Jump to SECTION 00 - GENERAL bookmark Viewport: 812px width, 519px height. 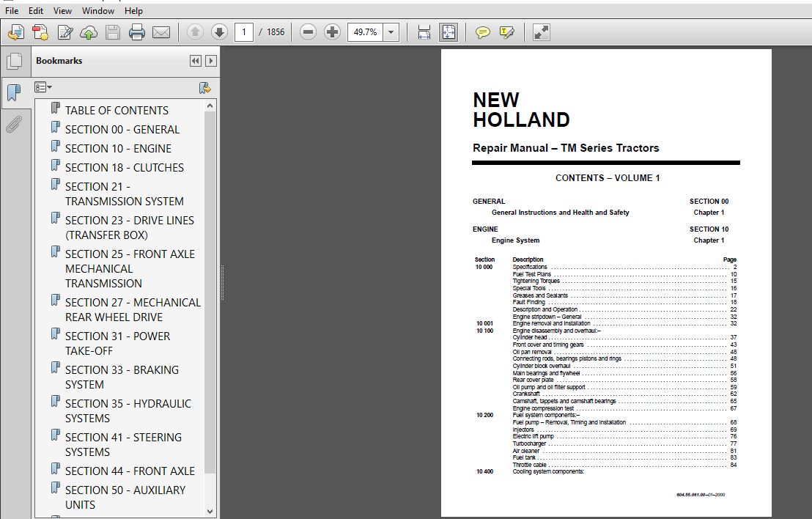pyautogui.click(x=122, y=130)
